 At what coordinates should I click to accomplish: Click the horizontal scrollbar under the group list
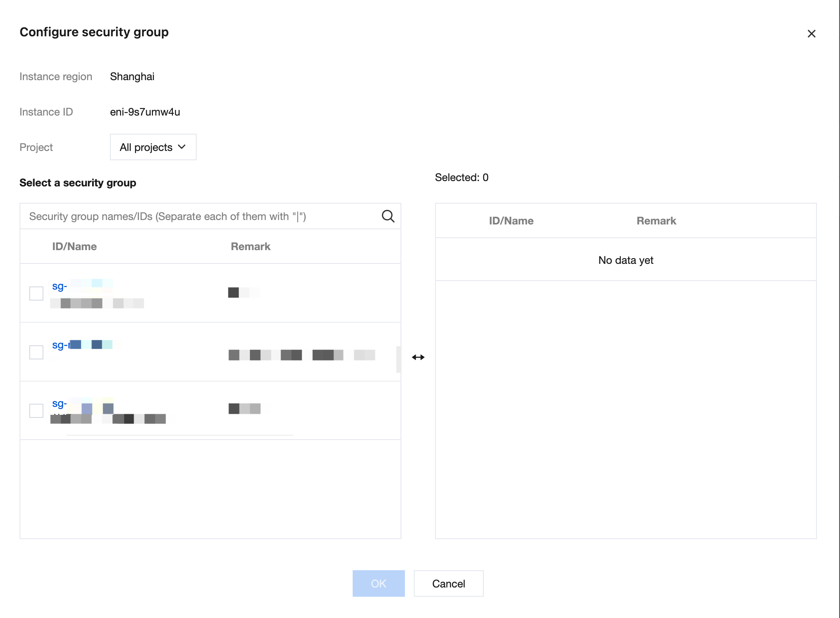tap(179, 436)
